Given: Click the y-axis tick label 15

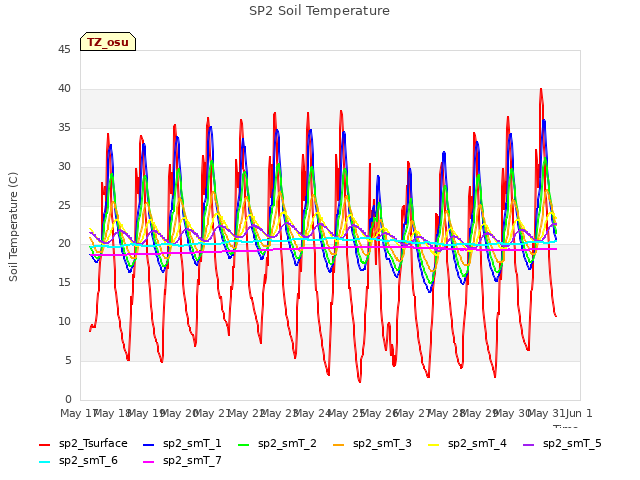Looking at the screenshot, I should 64,282.
